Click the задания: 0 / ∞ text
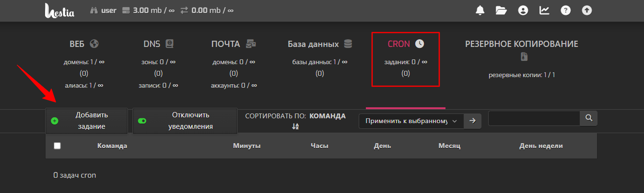644x193 pixels. pos(406,62)
